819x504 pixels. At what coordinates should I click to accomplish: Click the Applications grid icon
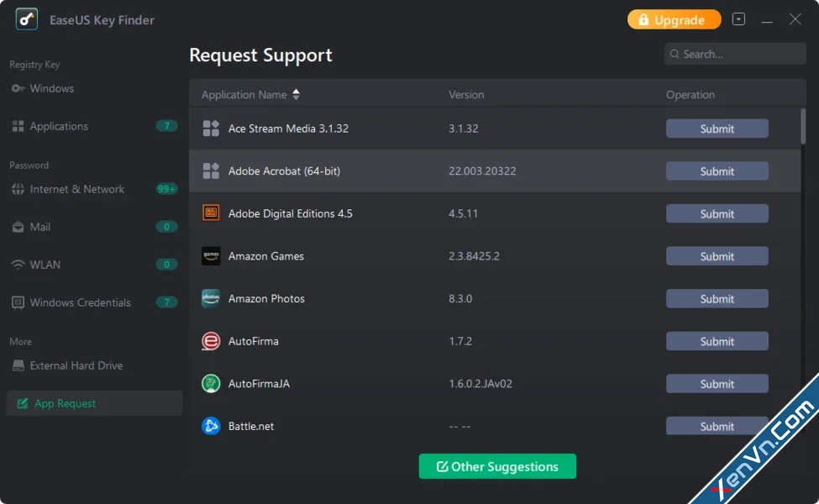[18, 126]
